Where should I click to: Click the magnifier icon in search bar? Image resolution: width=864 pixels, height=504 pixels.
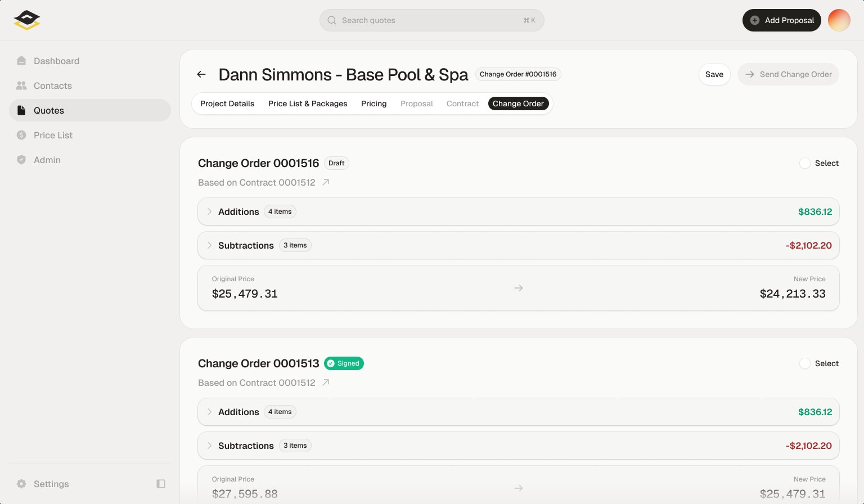[x=332, y=20]
